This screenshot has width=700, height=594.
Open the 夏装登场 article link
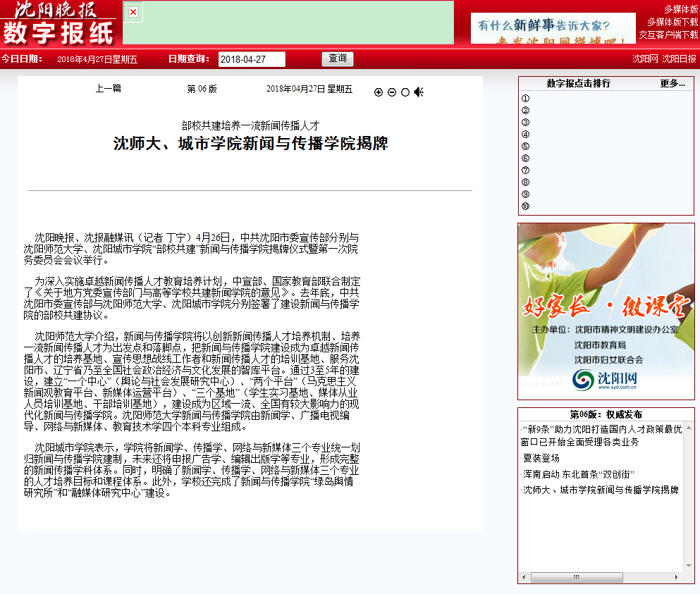click(x=541, y=458)
